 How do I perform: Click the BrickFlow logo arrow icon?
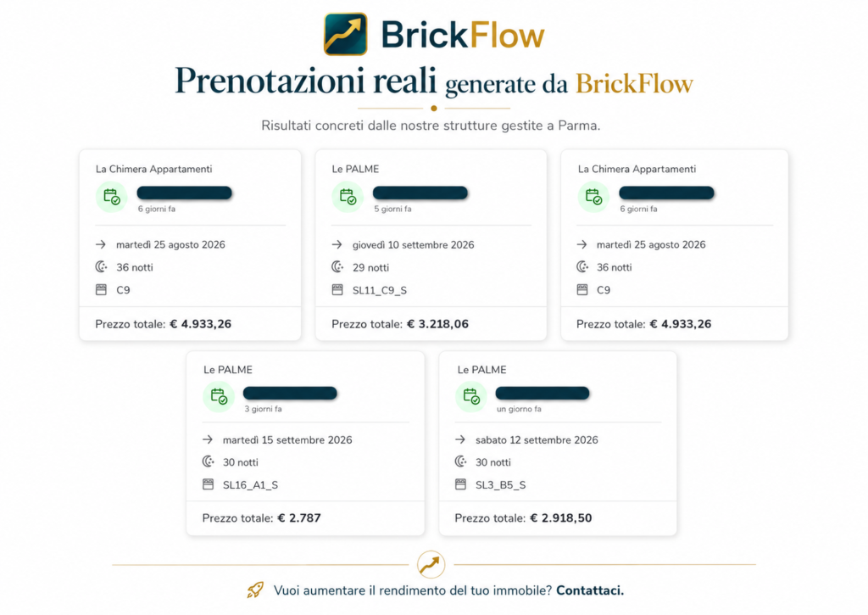point(346,34)
